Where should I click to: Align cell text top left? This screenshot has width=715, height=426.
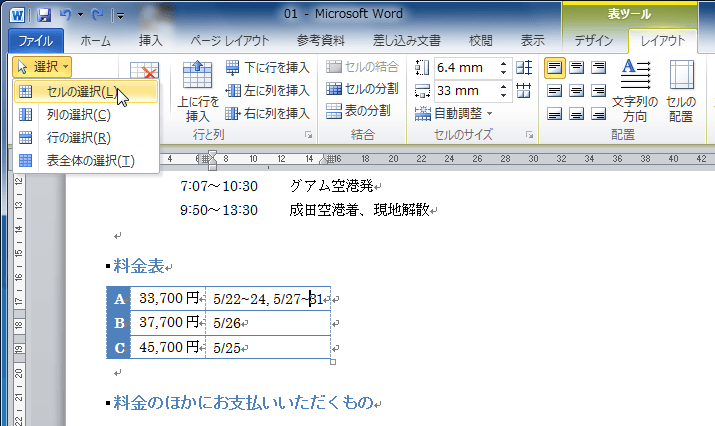(x=554, y=68)
